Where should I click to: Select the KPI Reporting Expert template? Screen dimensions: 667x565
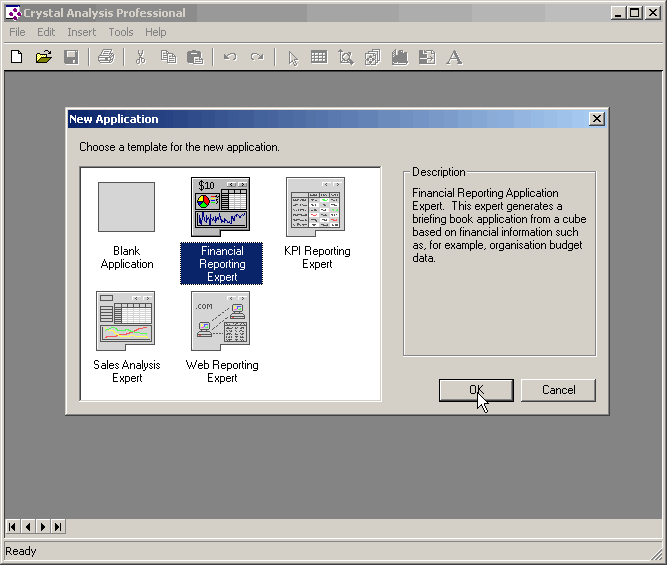316,207
